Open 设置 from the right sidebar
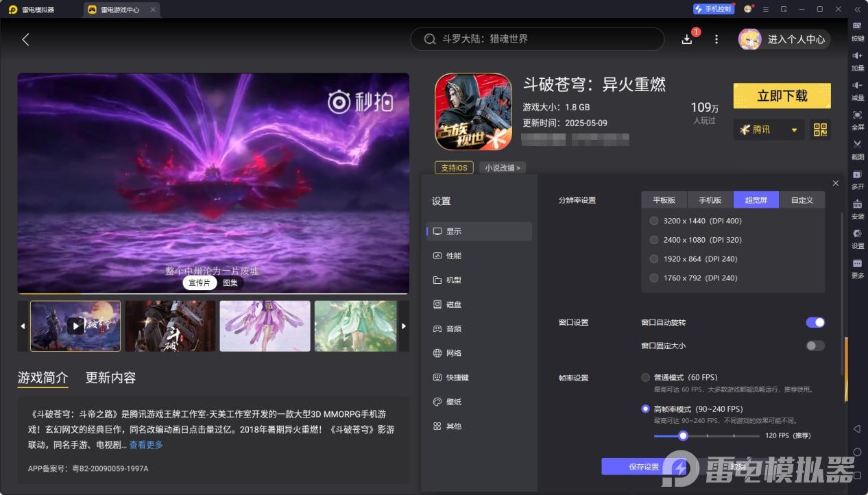Viewport: 868px width, 495px height. point(857,233)
